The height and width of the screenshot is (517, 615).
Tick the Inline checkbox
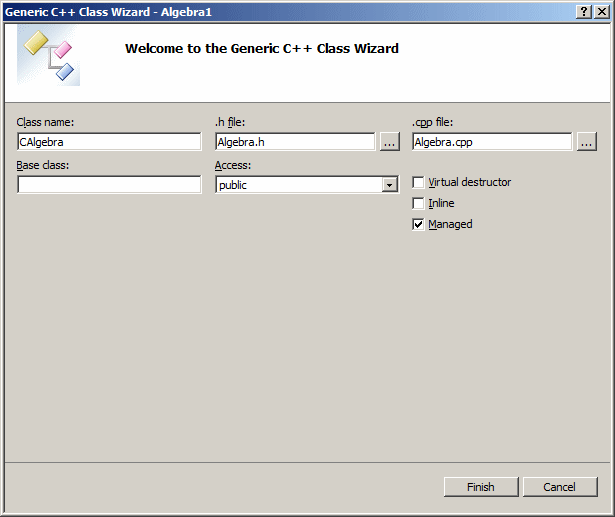point(418,203)
